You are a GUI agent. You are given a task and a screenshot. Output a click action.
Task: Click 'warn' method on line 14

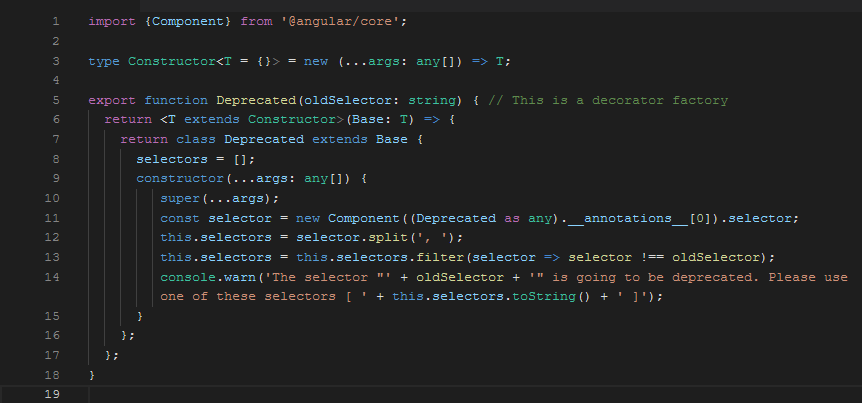(x=240, y=277)
